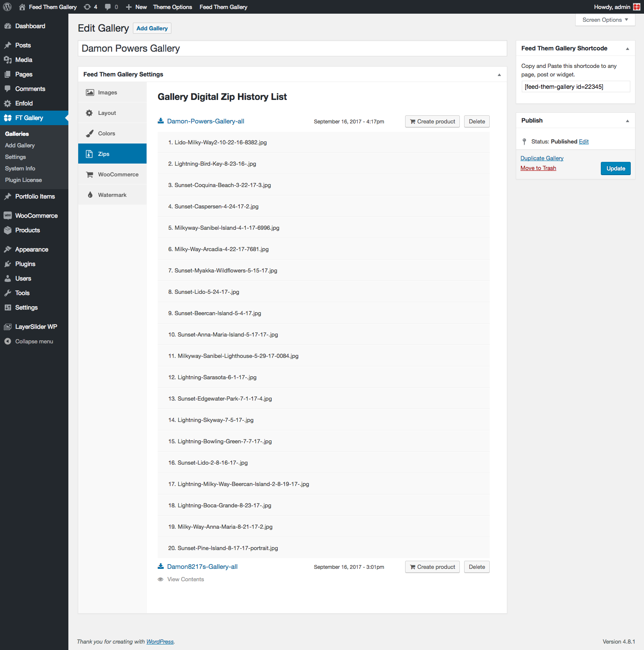Image resolution: width=644 pixels, height=650 pixels.
Task: Click the shortcode text field
Action: (576, 87)
